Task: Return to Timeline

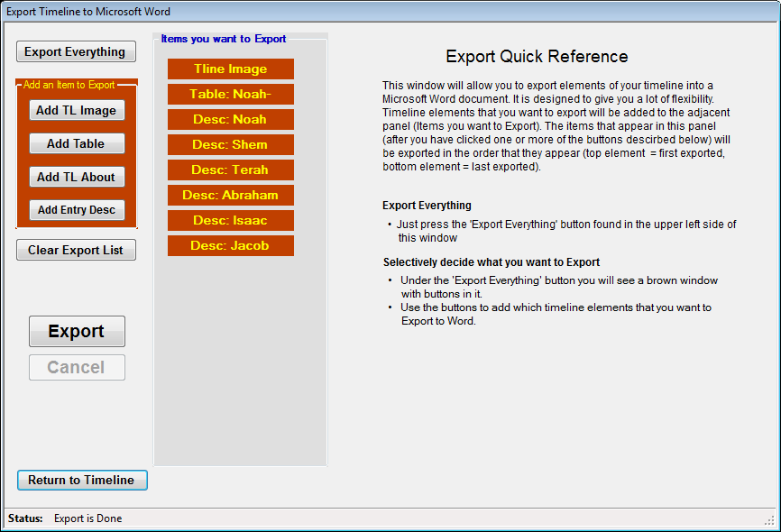Action: click(x=82, y=480)
